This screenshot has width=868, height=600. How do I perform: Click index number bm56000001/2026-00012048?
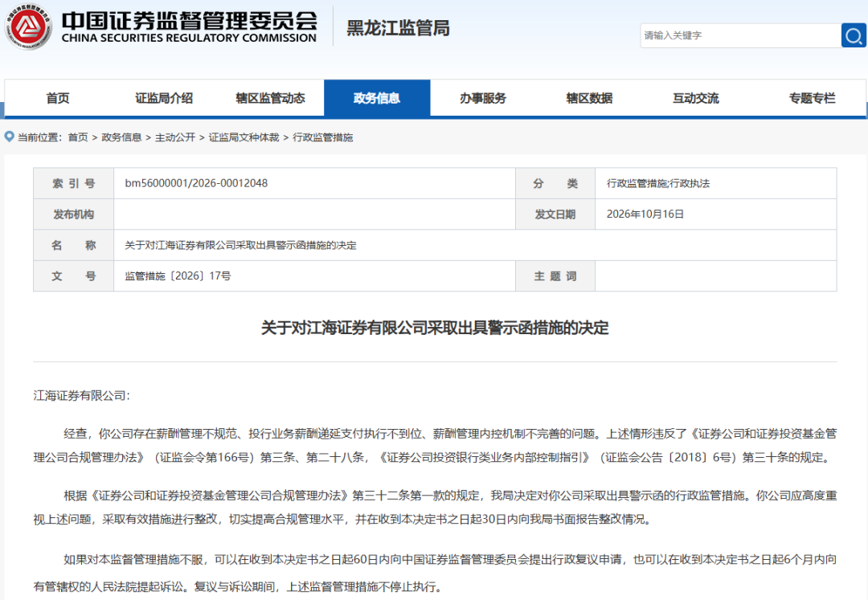pyautogui.click(x=197, y=183)
